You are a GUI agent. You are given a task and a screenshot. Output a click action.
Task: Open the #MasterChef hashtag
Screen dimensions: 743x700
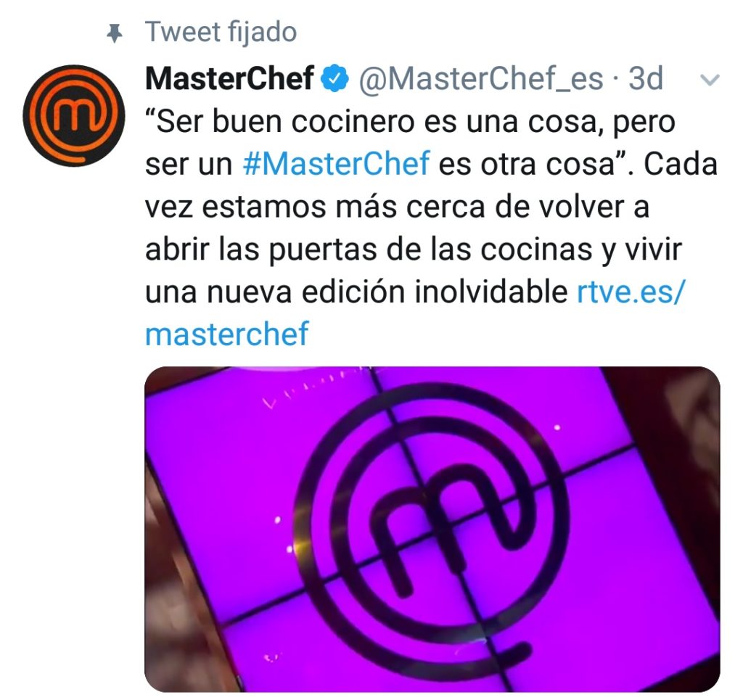point(336,164)
